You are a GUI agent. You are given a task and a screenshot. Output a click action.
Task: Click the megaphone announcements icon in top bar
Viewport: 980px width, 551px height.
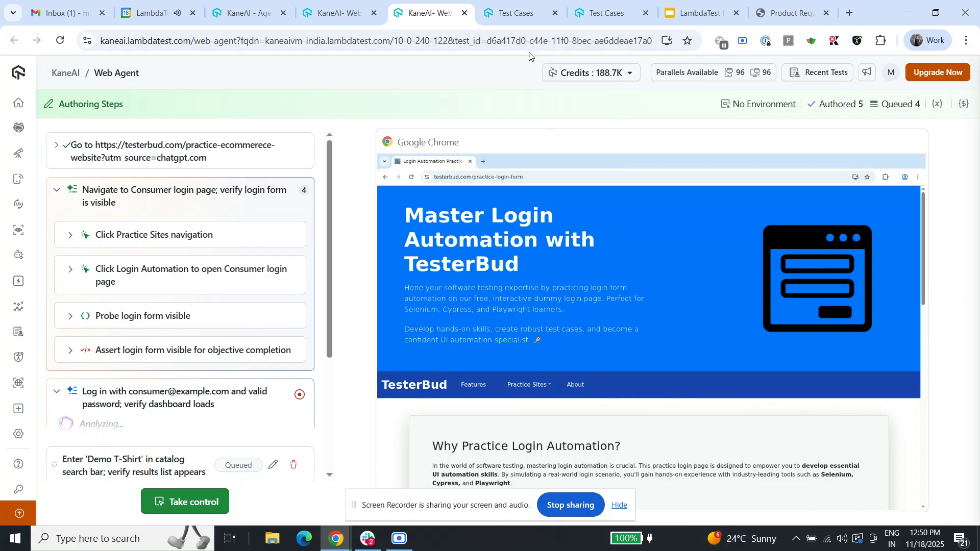pos(866,72)
